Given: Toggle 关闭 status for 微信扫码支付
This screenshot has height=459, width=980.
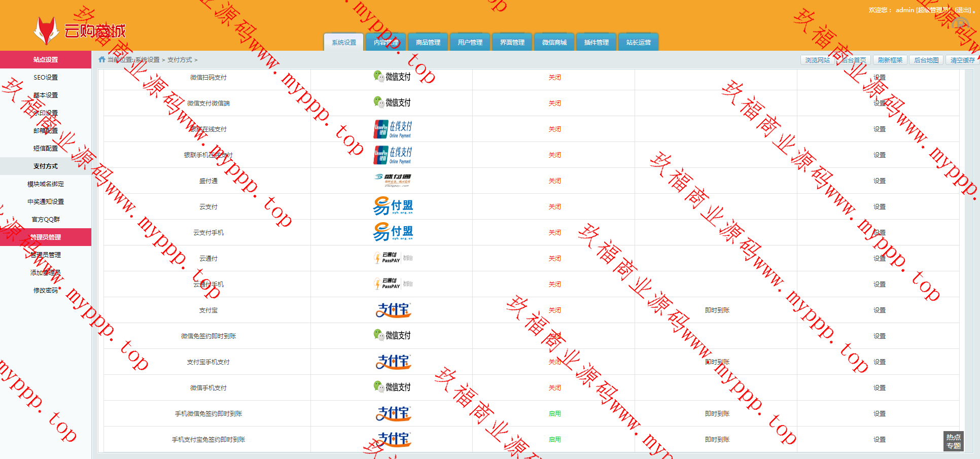Looking at the screenshot, I should [554, 78].
